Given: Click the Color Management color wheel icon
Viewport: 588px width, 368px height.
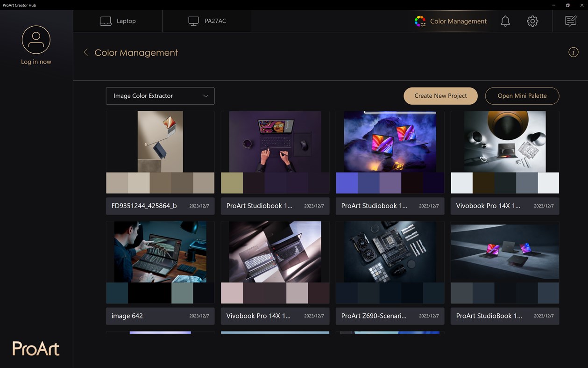Looking at the screenshot, I should [420, 21].
